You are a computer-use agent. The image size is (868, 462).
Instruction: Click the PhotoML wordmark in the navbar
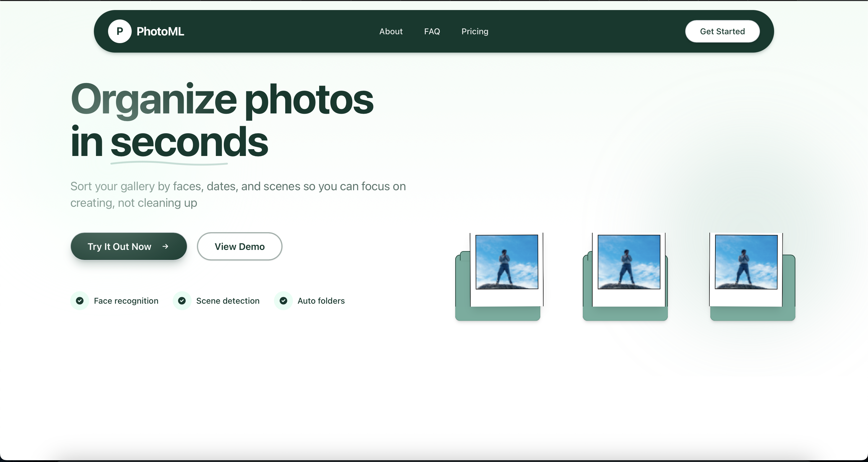160,31
